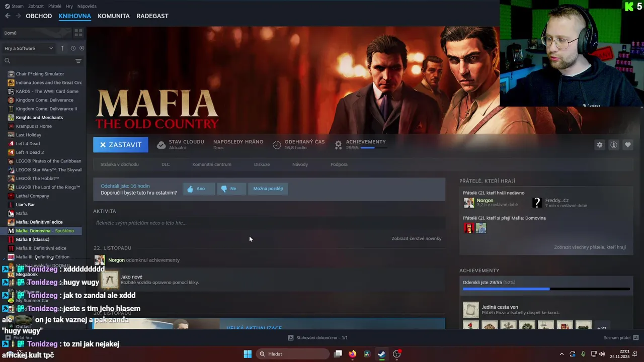Open the Obchod tab
644x362 pixels.
click(x=39, y=16)
